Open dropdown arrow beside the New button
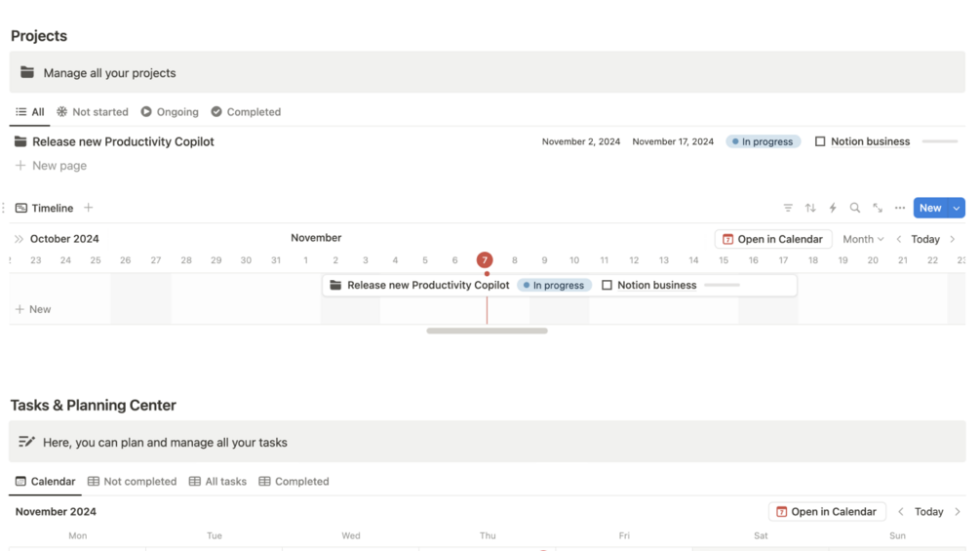 [957, 208]
